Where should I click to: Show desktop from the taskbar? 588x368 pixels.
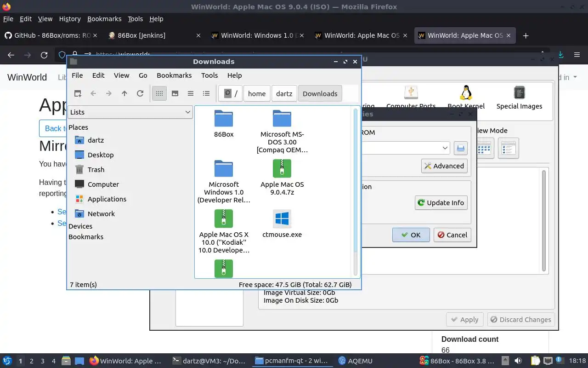point(79,361)
